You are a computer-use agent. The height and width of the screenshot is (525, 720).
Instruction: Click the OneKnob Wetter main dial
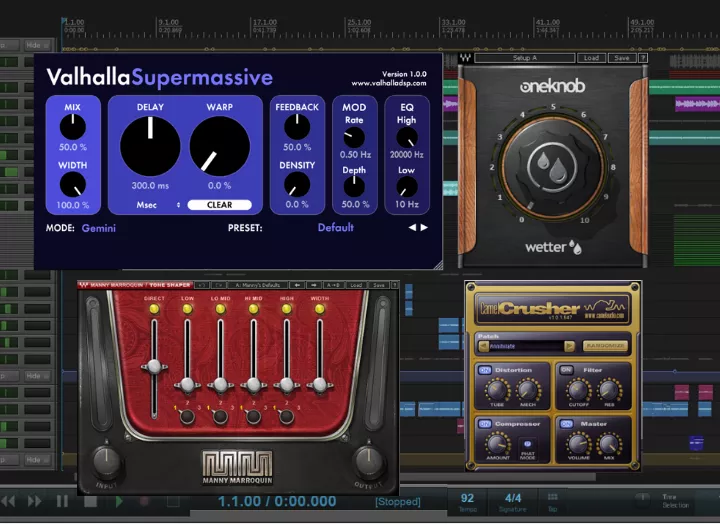pyautogui.click(x=553, y=166)
